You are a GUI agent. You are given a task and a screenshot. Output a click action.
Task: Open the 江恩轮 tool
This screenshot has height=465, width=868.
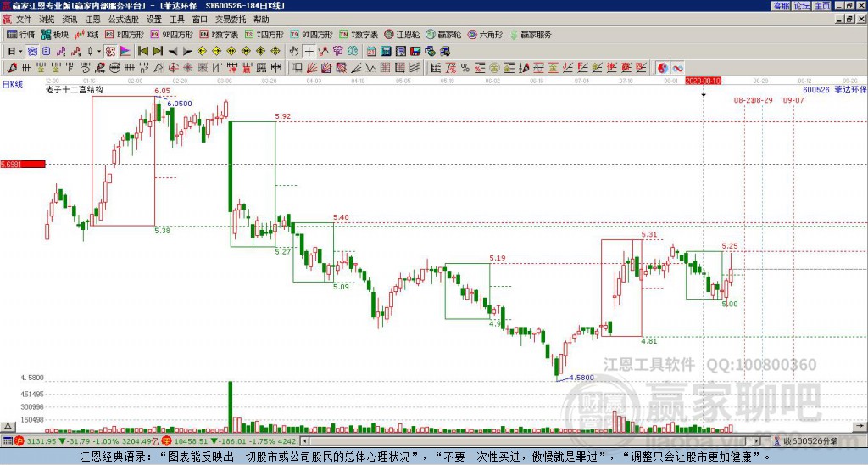[402, 34]
